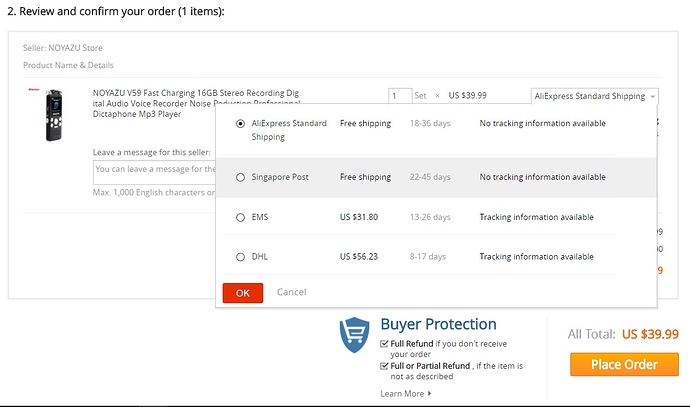Open the NOYAZU V59 product title
This screenshot has width=690, height=407.
196,103
